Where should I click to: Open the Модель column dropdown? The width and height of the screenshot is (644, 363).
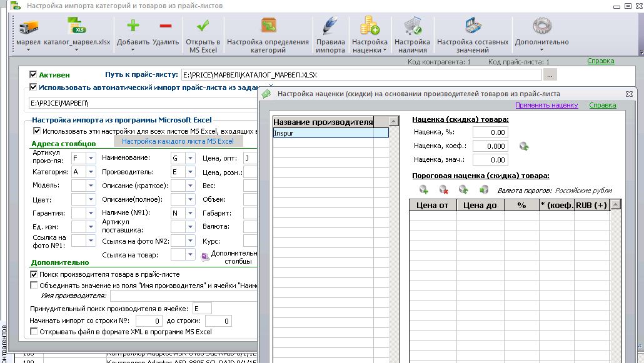pos(91,186)
